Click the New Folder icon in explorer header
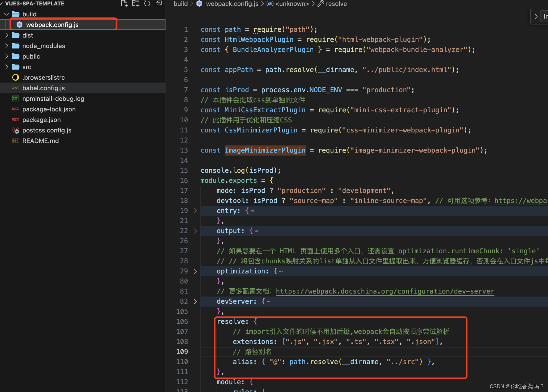The image size is (548, 392). pyautogui.click(x=136, y=4)
